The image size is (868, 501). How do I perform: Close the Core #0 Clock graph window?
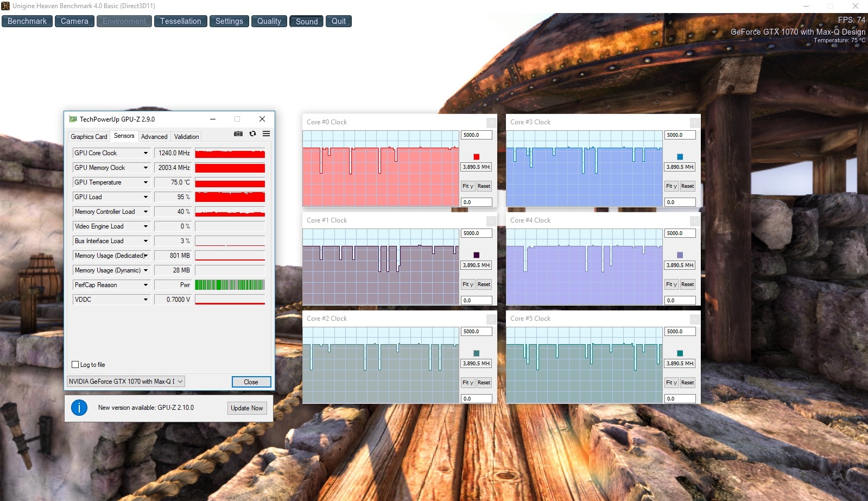pos(490,123)
